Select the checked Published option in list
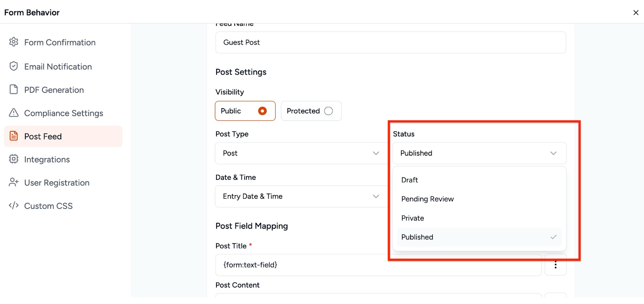The height and width of the screenshot is (304, 644). [417, 237]
